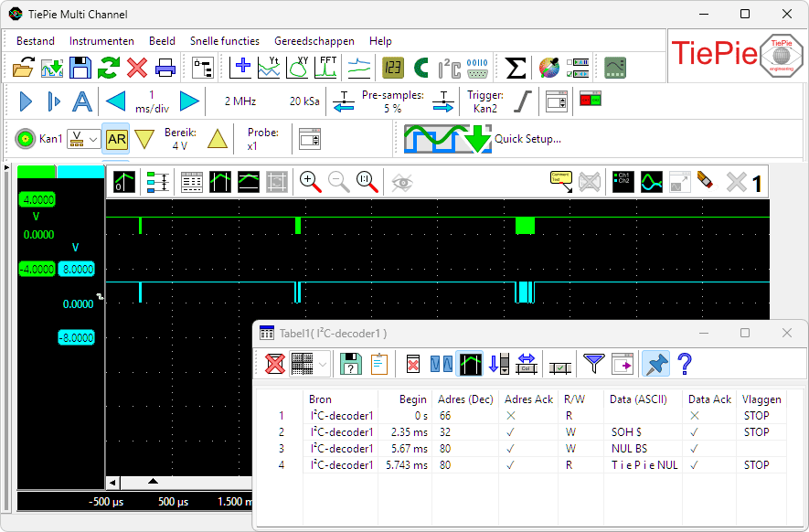
Task: Click the red X delete icon in main toolbar
Action: click(x=137, y=68)
